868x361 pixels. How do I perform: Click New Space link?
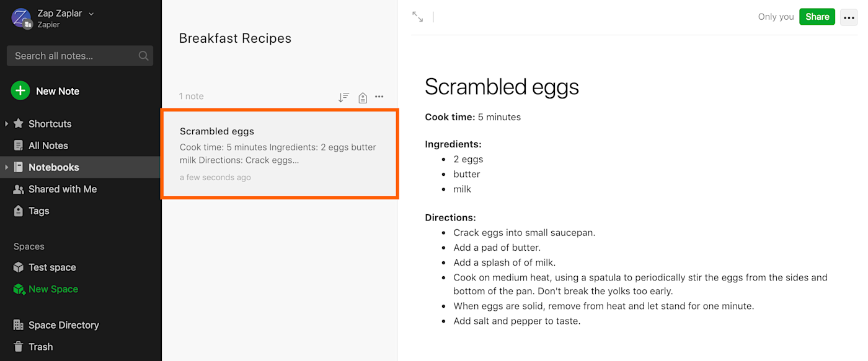53,289
